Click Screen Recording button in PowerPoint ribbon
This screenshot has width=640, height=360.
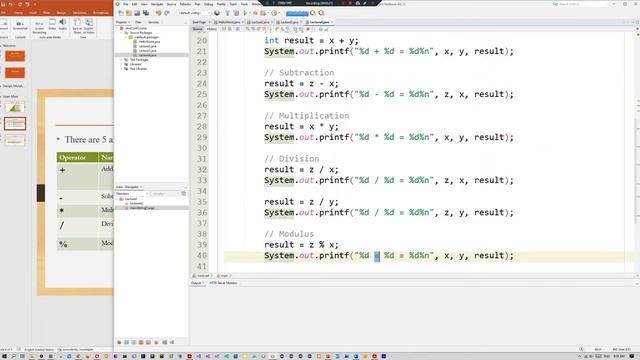[39, 26]
